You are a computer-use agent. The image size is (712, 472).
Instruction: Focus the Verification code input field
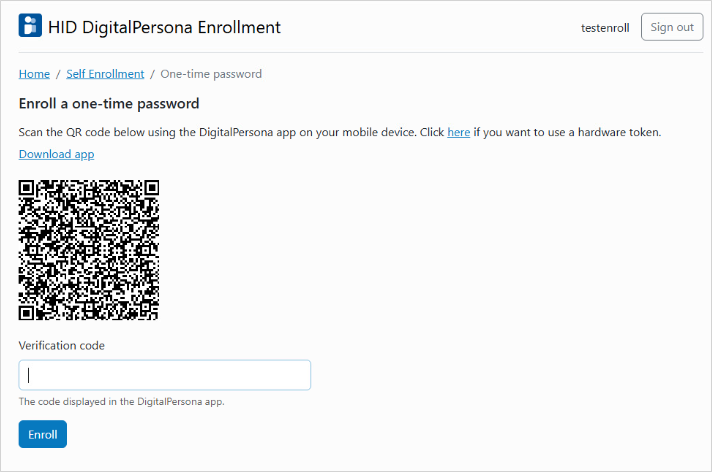165,375
